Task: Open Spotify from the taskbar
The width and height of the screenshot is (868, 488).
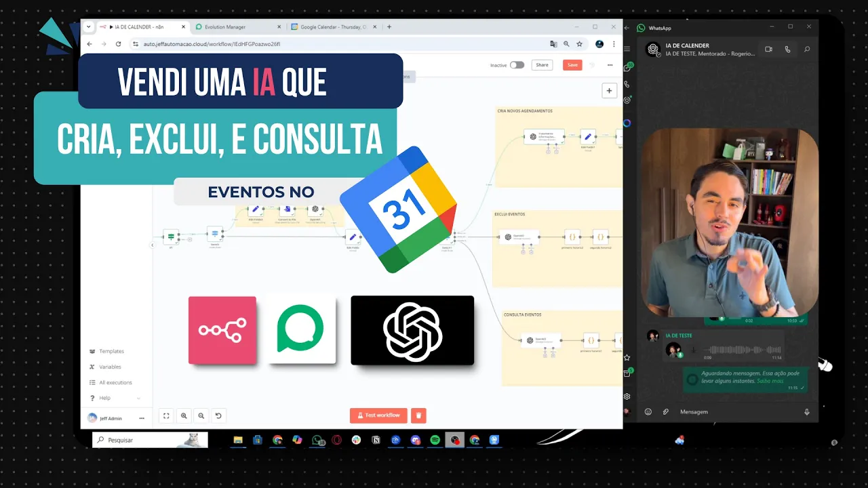Action: point(435,440)
